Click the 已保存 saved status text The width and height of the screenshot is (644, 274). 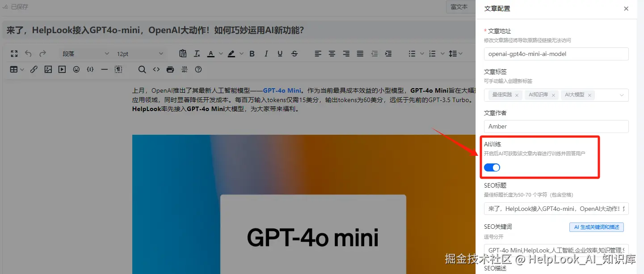(x=20, y=7)
